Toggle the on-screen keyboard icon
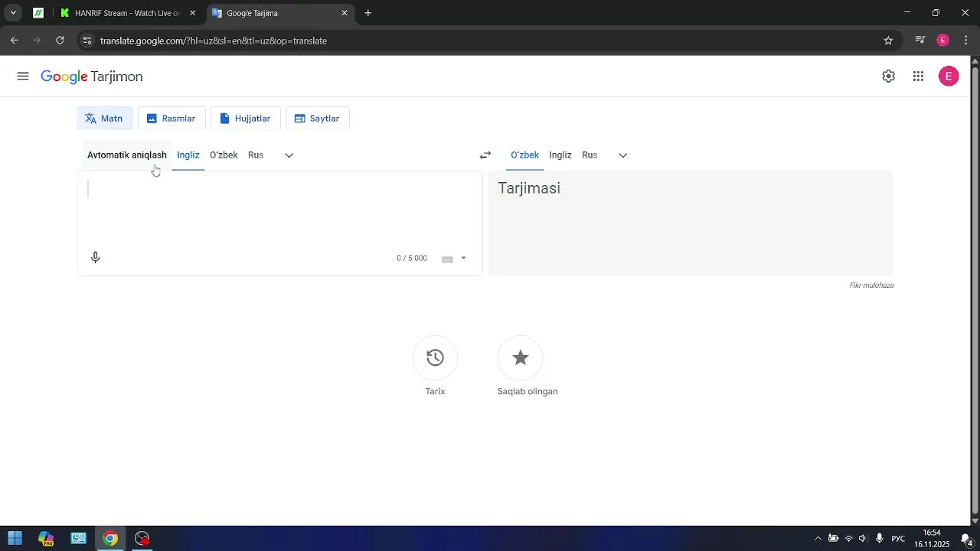 tap(447, 259)
